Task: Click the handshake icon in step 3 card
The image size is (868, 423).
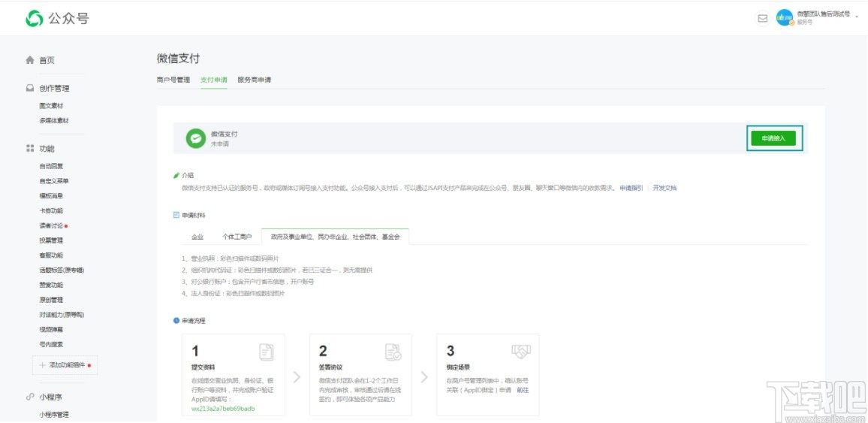Action: 521,352
